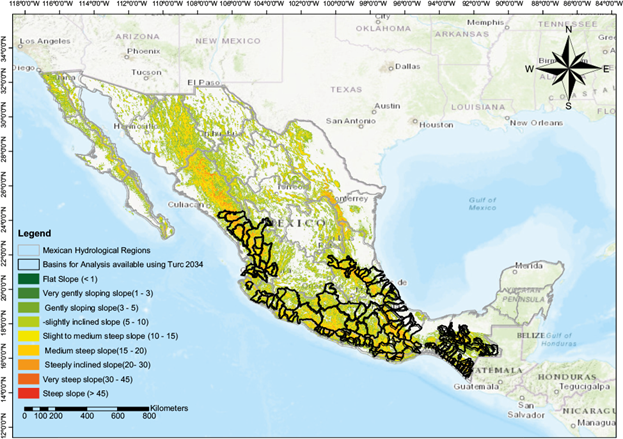Select the Gently sloping slope (3 - 5) label

(95, 307)
